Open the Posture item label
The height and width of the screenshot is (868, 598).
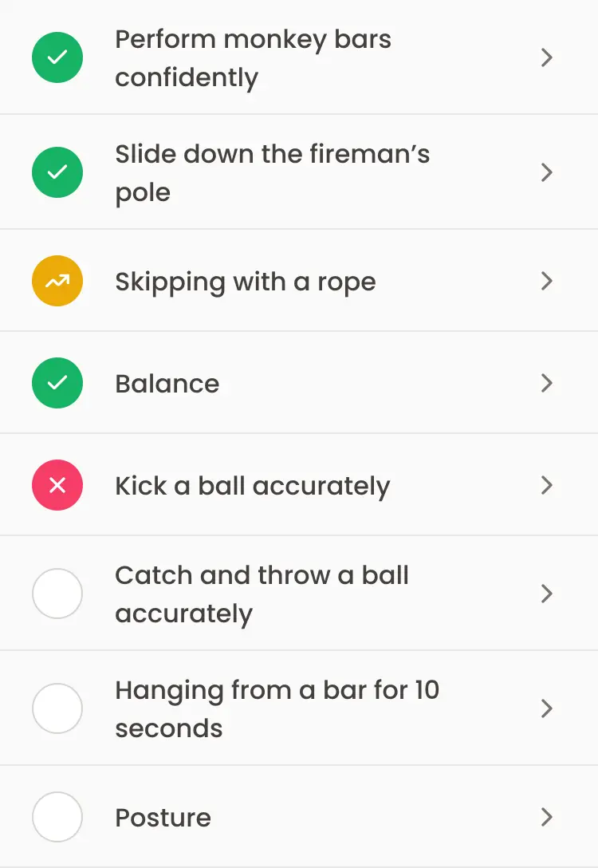[163, 818]
